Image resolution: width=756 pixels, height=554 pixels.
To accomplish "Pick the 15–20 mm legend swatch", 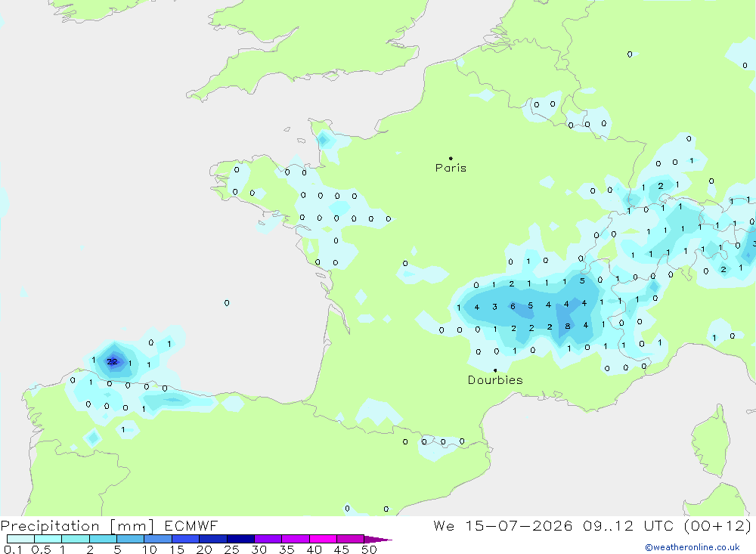I will (x=185, y=539).
